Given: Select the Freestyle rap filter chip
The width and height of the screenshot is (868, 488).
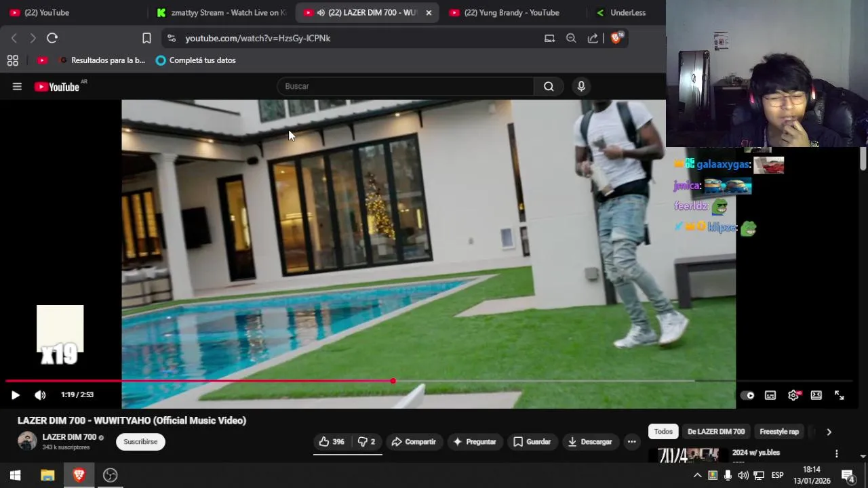Looking at the screenshot, I should point(779,432).
